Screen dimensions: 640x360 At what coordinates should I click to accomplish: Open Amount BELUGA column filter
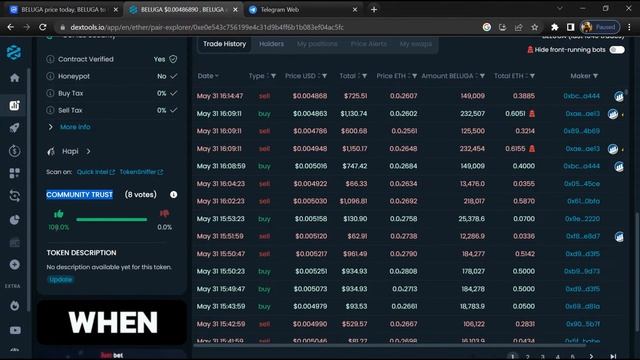tap(482, 76)
